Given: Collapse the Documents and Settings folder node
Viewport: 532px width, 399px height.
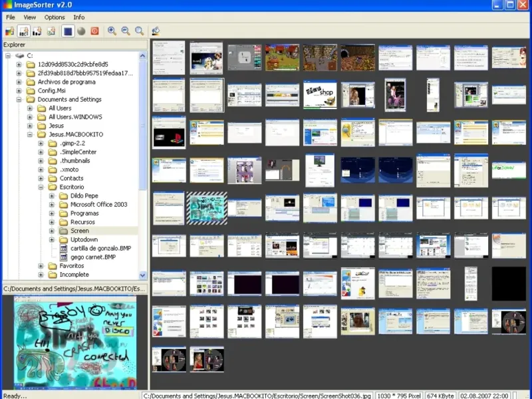Looking at the screenshot, I should pos(19,100).
